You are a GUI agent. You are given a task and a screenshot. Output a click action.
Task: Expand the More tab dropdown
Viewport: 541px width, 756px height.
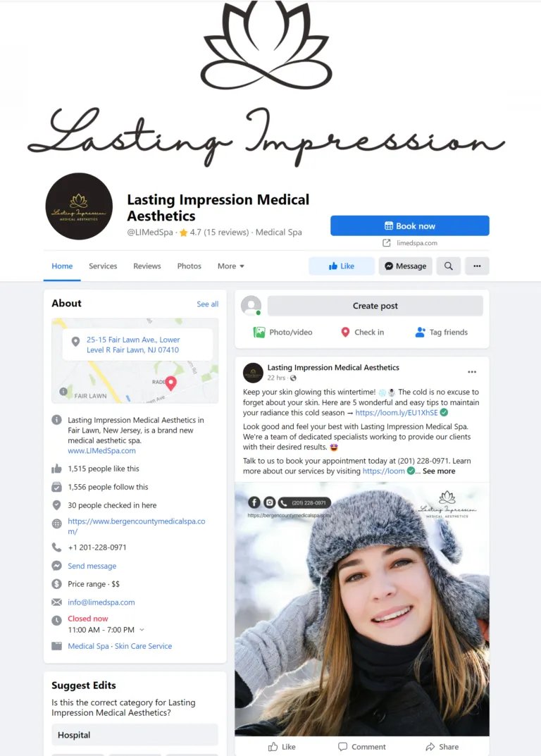(x=231, y=266)
